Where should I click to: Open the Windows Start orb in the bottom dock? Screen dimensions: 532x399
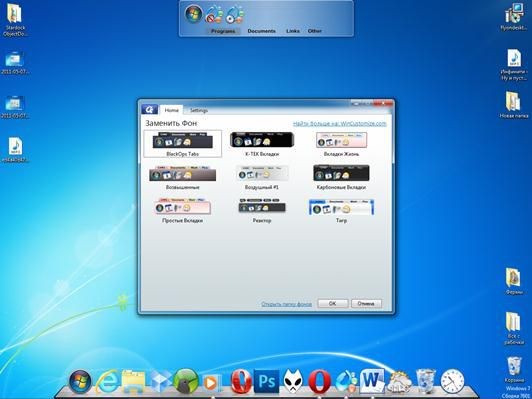click(80, 381)
